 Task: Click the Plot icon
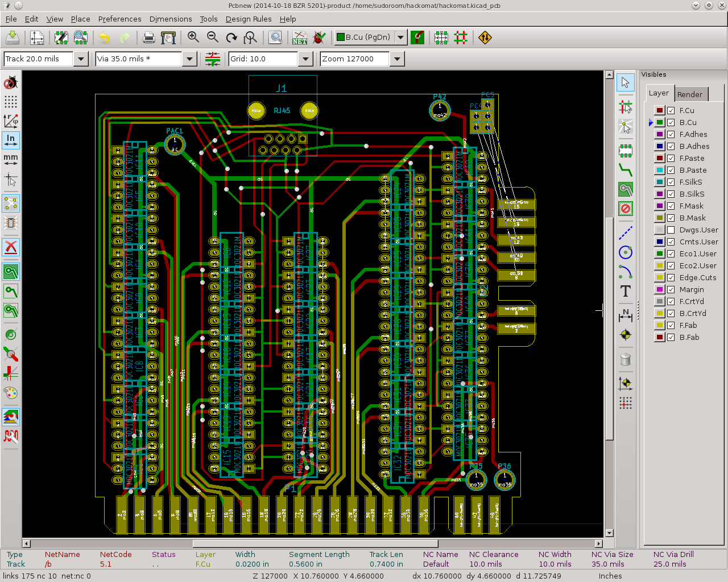(x=168, y=38)
